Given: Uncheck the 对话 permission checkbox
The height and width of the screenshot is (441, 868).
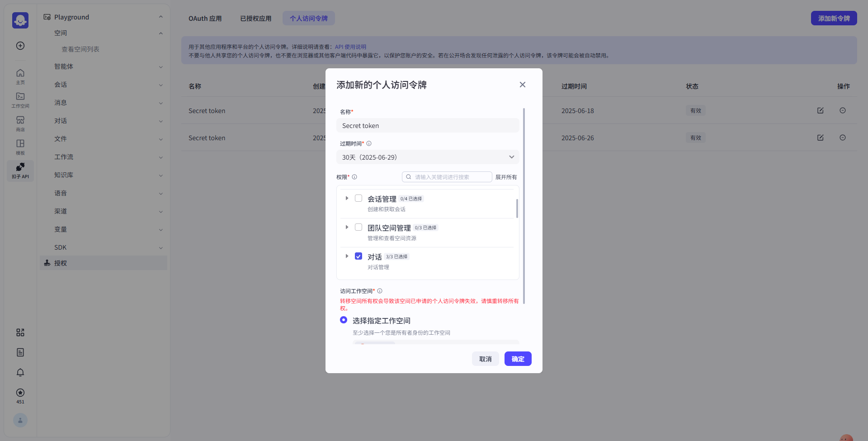Looking at the screenshot, I should click(x=359, y=256).
